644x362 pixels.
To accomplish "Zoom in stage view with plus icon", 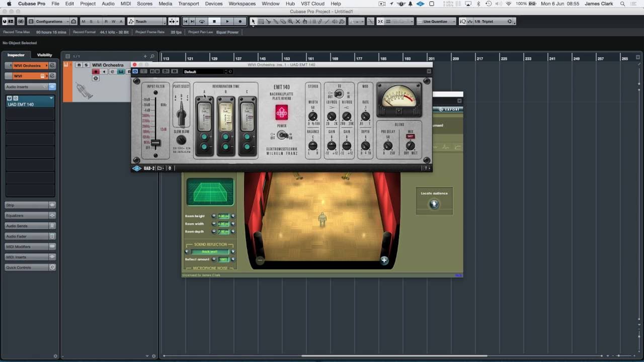I will (x=384, y=260).
